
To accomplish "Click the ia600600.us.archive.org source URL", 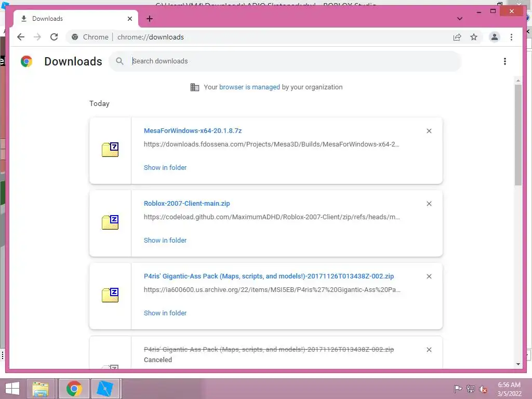I will tap(272, 290).
